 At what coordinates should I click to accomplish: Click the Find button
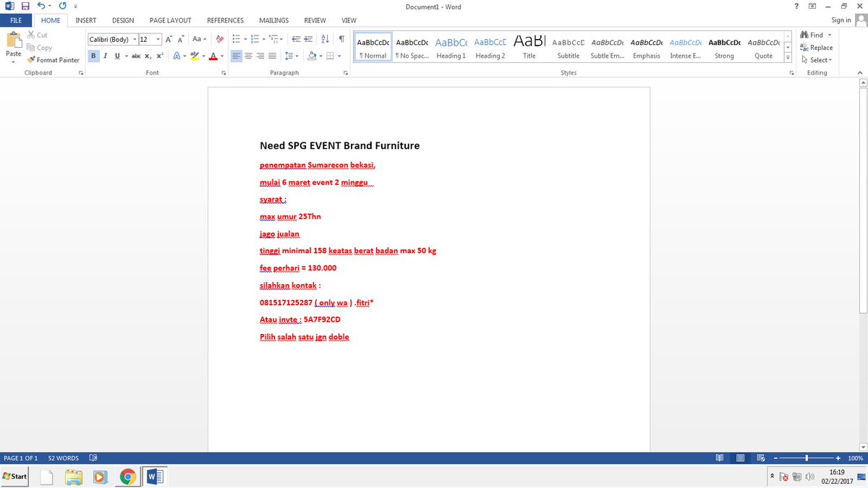817,35
